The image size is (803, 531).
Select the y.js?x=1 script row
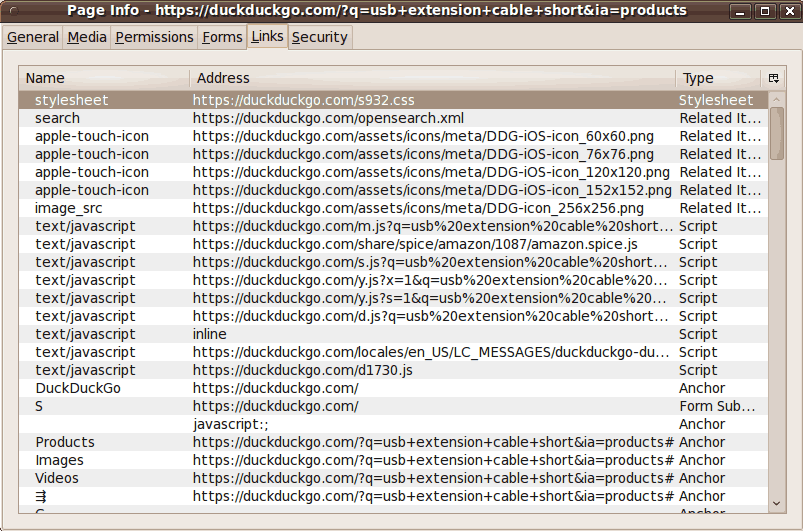click(393, 280)
